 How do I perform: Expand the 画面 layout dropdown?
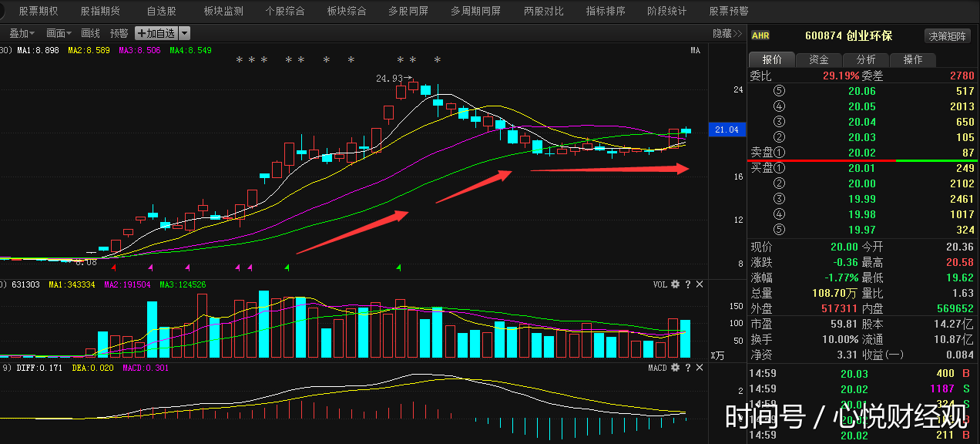(x=59, y=33)
